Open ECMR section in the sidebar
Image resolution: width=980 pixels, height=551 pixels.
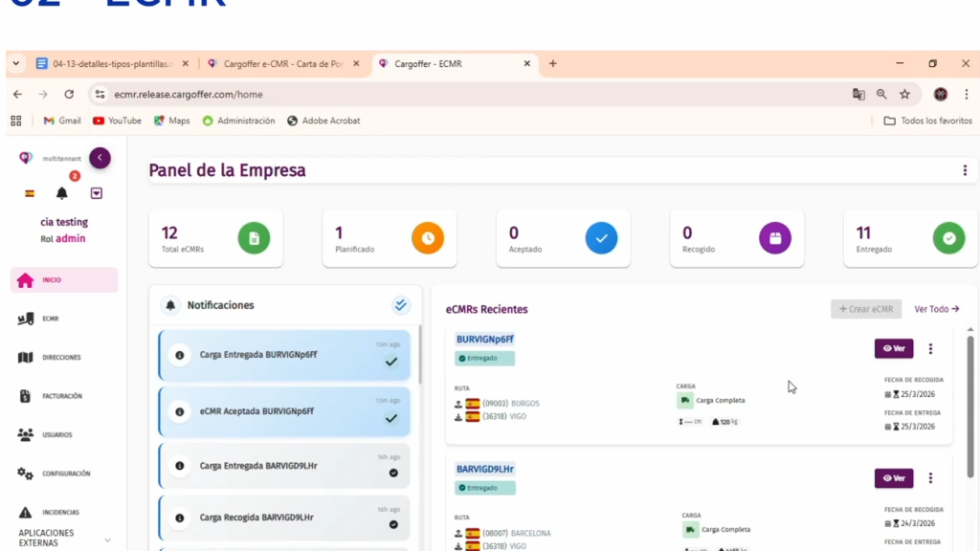click(50, 319)
